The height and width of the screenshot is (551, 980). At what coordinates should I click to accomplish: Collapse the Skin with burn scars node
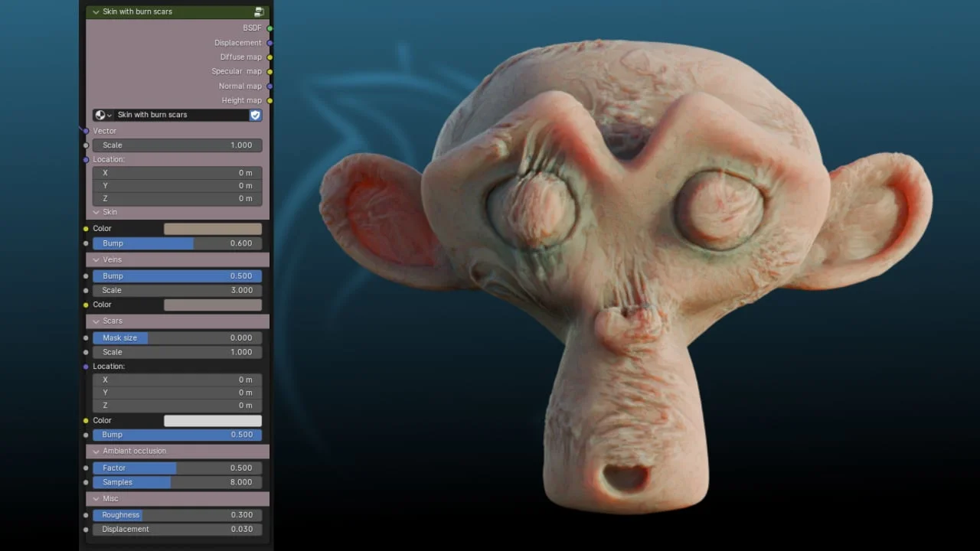click(95, 11)
